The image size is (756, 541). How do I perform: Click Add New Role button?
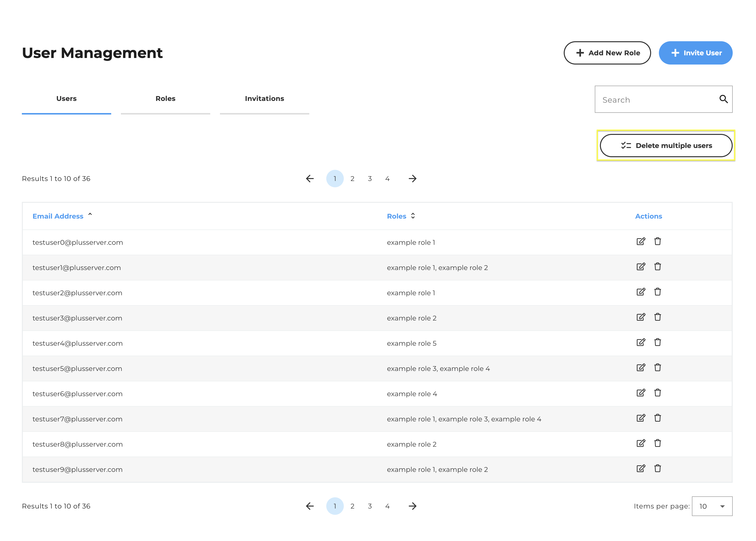607,53
